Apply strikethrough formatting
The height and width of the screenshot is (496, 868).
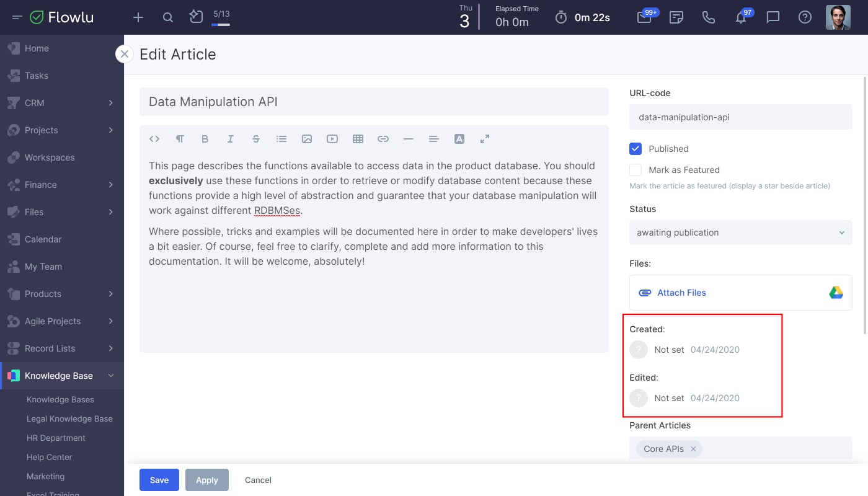[x=256, y=139]
